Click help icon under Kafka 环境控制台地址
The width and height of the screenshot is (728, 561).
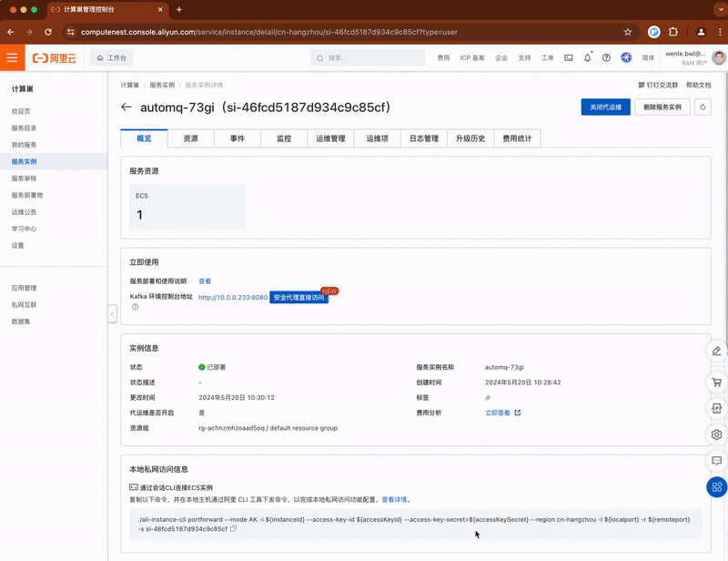[135, 307]
